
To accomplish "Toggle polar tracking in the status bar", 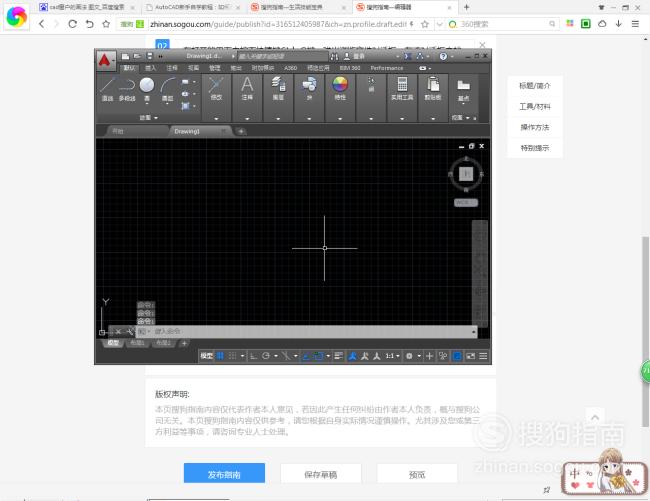I will tap(266, 356).
